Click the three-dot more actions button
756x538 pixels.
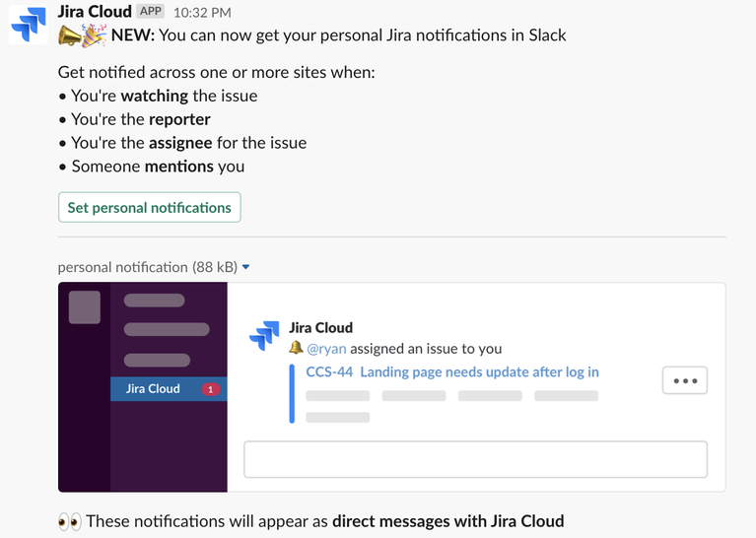point(685,380)
